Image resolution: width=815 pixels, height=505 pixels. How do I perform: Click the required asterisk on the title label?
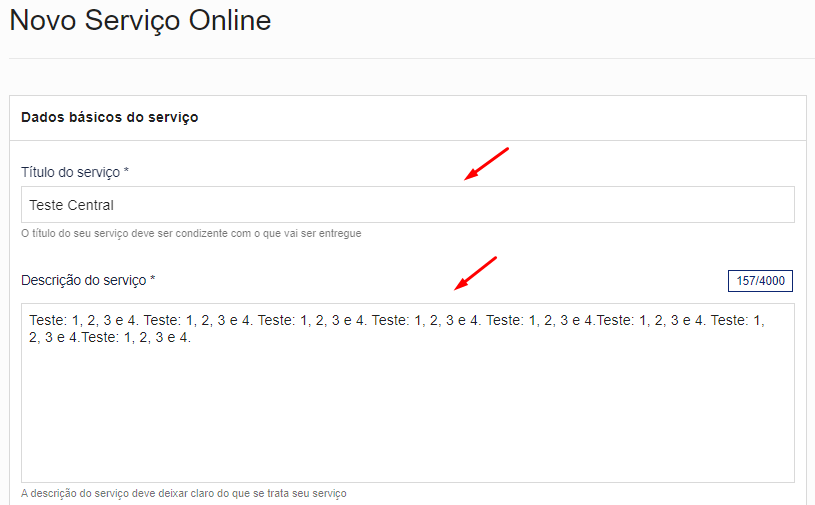click(x=126, y=172)
